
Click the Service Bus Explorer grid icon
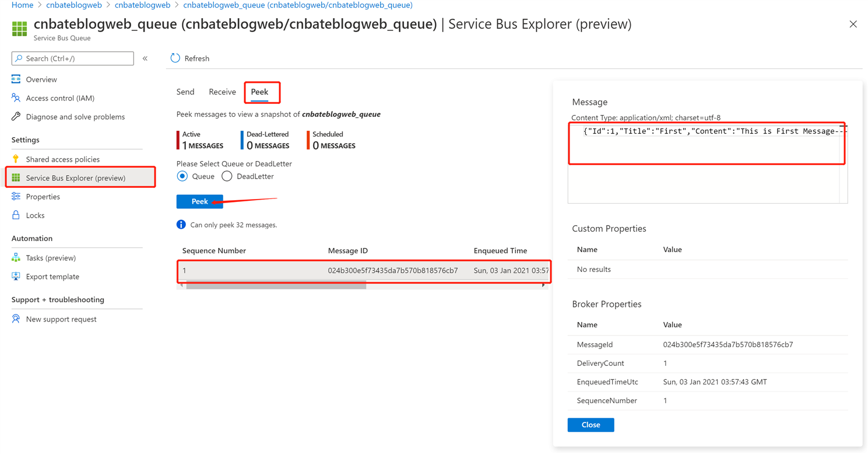tap(16, 177)
